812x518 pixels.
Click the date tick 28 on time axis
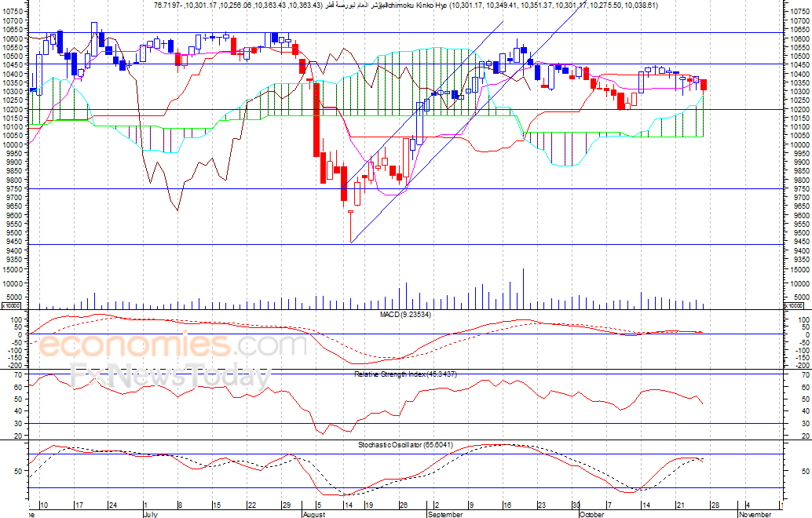pos(714,505)
